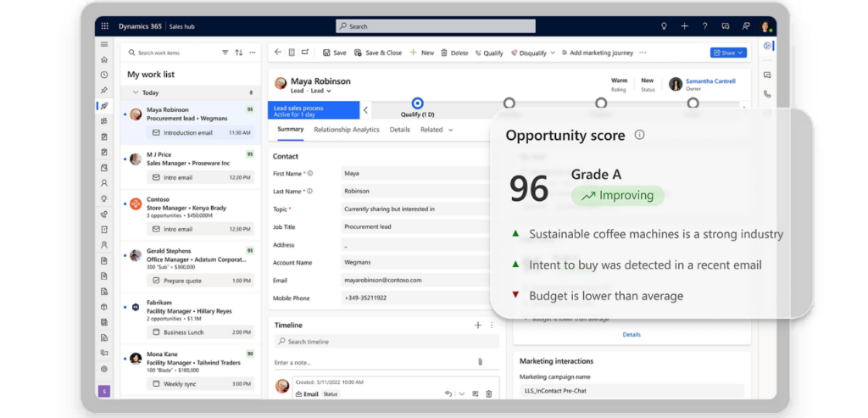This screenshot has height=418, width=868.
Task: Open the app launcher waffle icon
Action: pos(105,26)
